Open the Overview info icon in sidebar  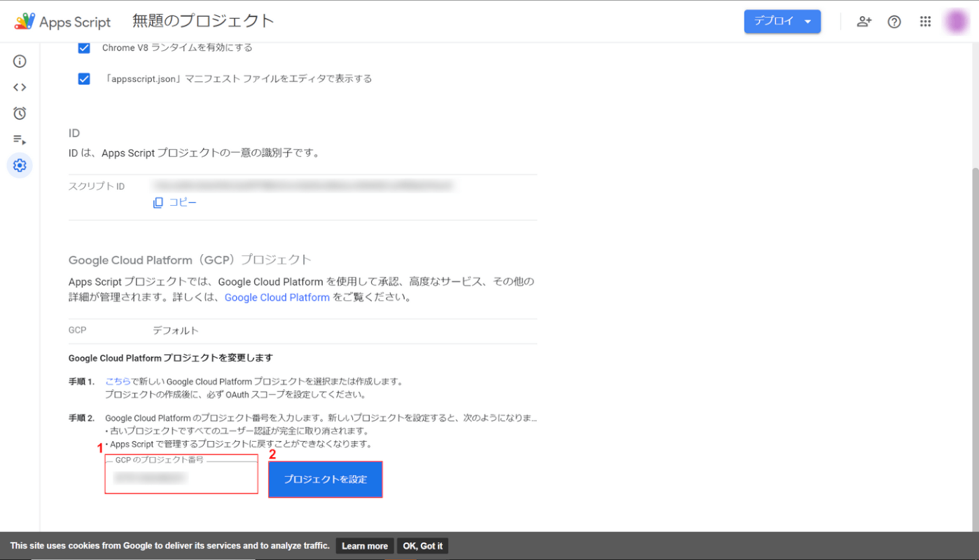[20, 62]
